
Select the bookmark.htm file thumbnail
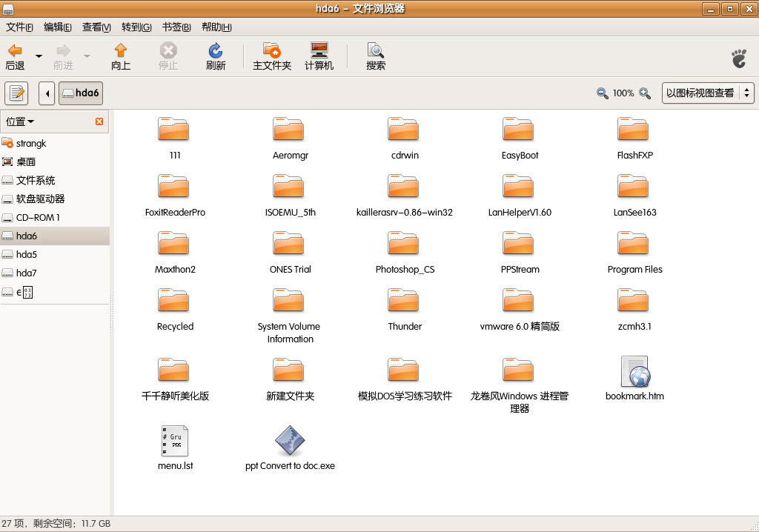coord(635,371)
